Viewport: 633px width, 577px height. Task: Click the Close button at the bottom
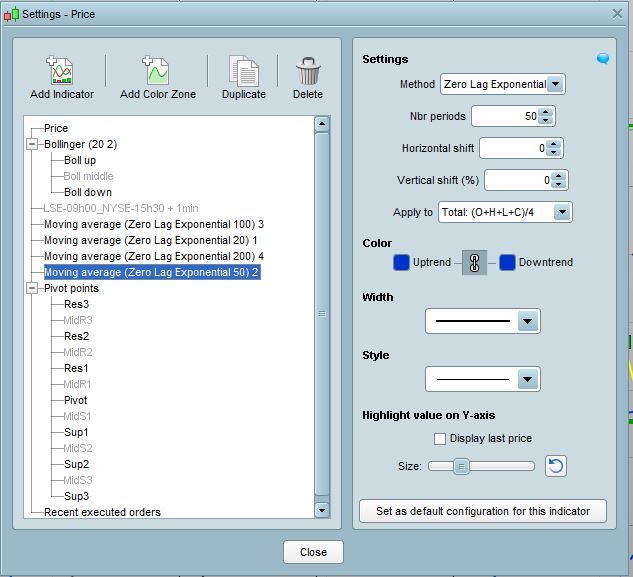(x=313, y=552)
